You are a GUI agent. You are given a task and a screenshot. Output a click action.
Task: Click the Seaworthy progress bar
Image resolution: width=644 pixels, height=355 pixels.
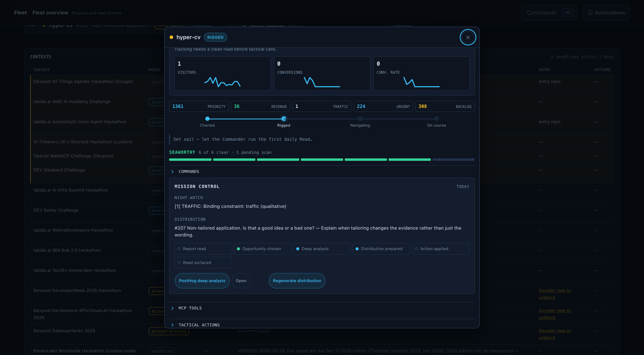click(x=322, y=160)
